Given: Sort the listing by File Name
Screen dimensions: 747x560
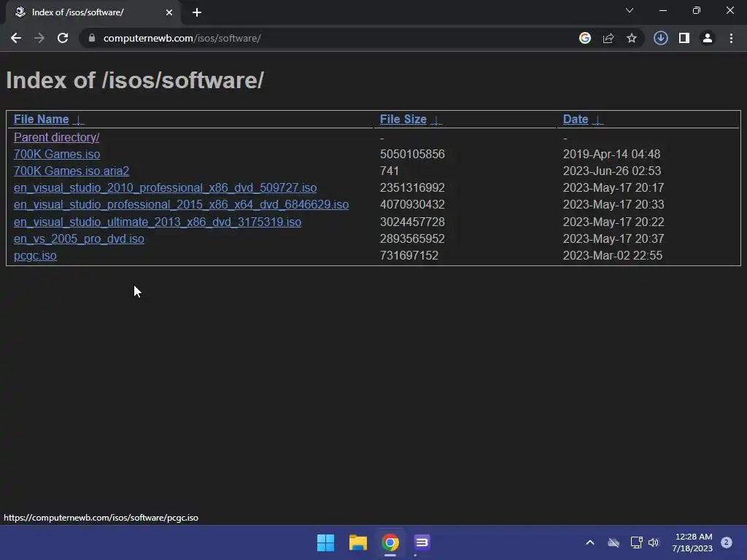Looking at the screenshot, I should coord(42,120).
